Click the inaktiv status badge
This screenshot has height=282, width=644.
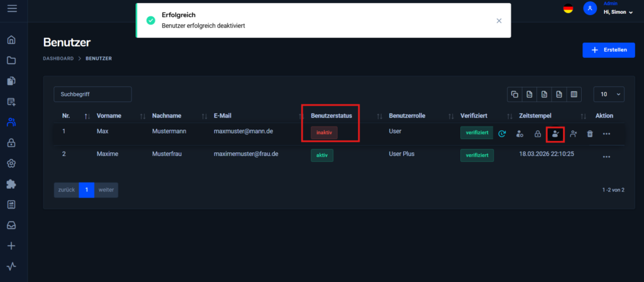324,132
